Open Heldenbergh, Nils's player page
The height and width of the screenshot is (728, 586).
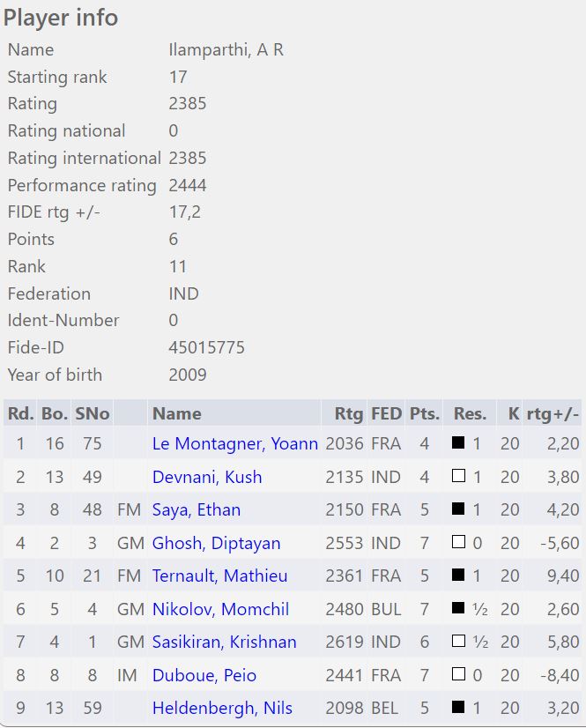(222, 708)
